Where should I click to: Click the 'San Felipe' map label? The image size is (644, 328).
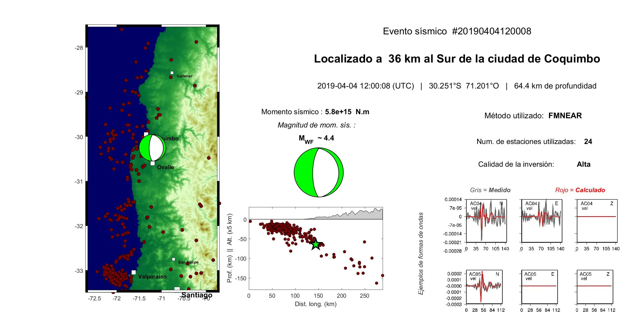(x=188, y=262)
